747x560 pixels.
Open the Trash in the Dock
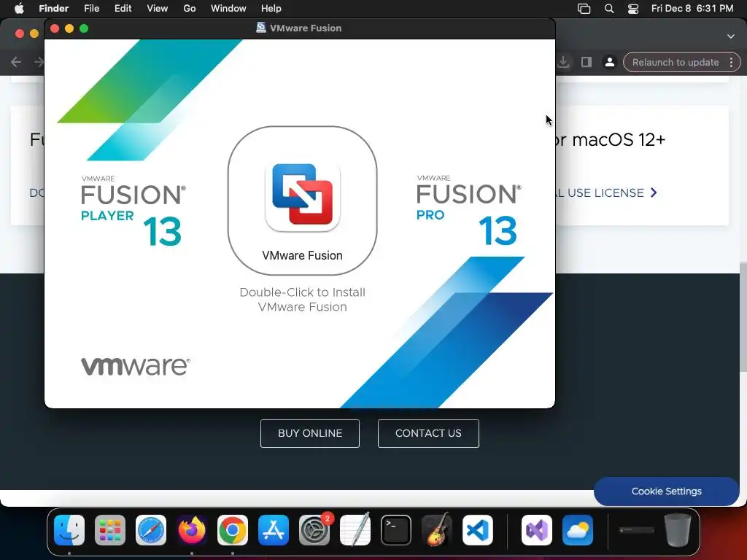pyautogui.click(x=678, y=529)
